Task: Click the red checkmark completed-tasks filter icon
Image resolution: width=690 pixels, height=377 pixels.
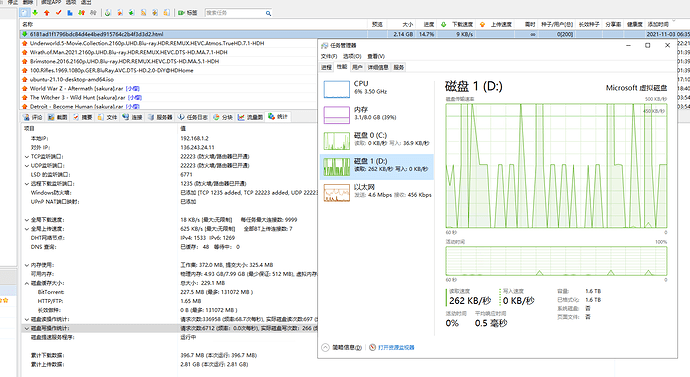Action: click(x=58, y=13)
